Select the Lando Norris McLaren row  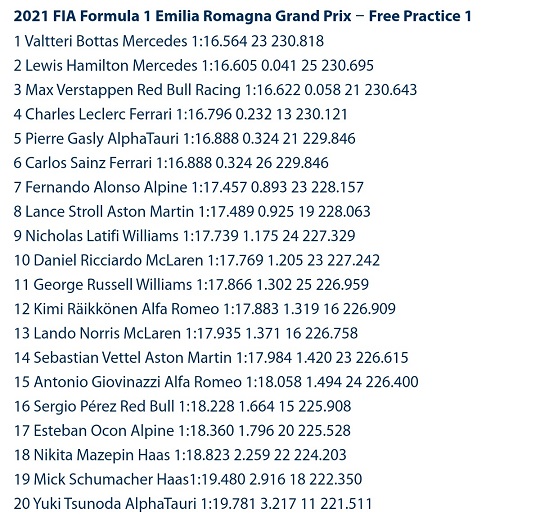pyautogui.click(x=186, y=333)
